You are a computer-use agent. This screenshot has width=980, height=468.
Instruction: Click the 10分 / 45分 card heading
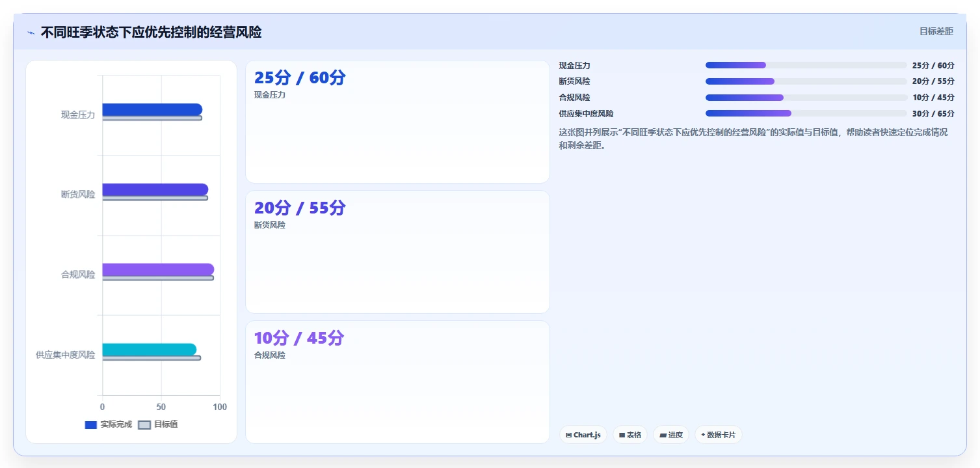click(x=299, y=338)
